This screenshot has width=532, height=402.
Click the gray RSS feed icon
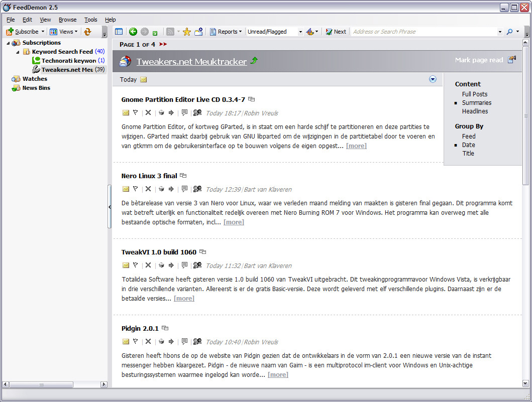point(170,32)
